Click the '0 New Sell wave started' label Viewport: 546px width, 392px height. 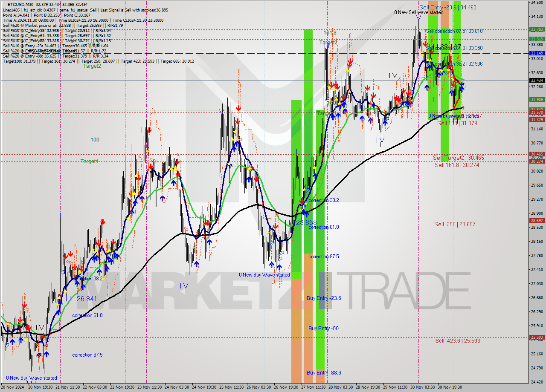(x=419, y=12)
